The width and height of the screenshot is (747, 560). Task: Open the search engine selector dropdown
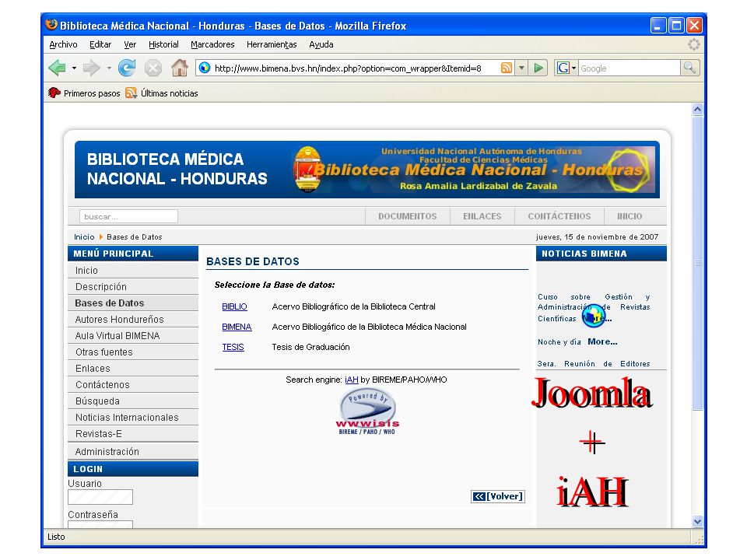(x=573, y=68)
